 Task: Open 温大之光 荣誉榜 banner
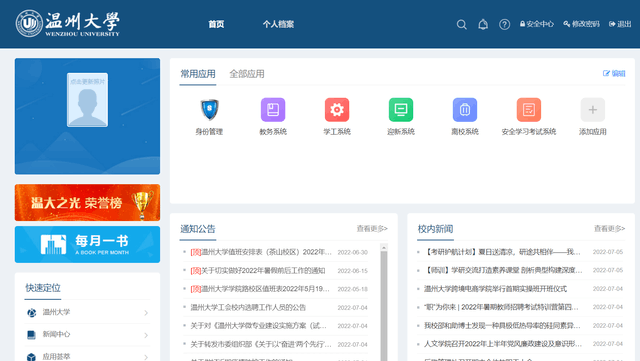point(87,203)
